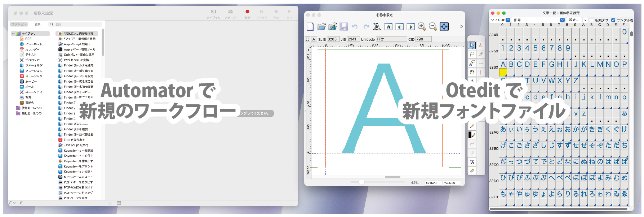Click Redo arrow in Otedit toolbar
The height and width of the screenshot is (217, 644).
click(x=366, y=27)
